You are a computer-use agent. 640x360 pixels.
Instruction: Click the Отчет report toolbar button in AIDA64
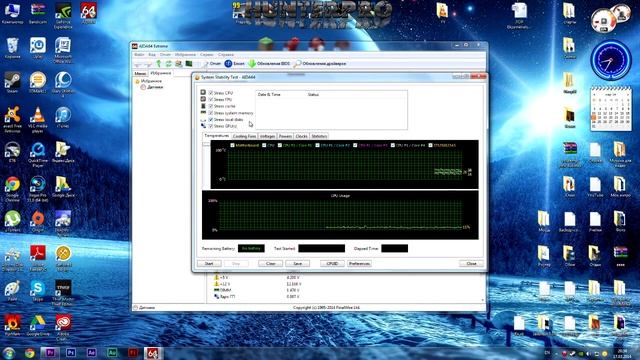(211, 64)
